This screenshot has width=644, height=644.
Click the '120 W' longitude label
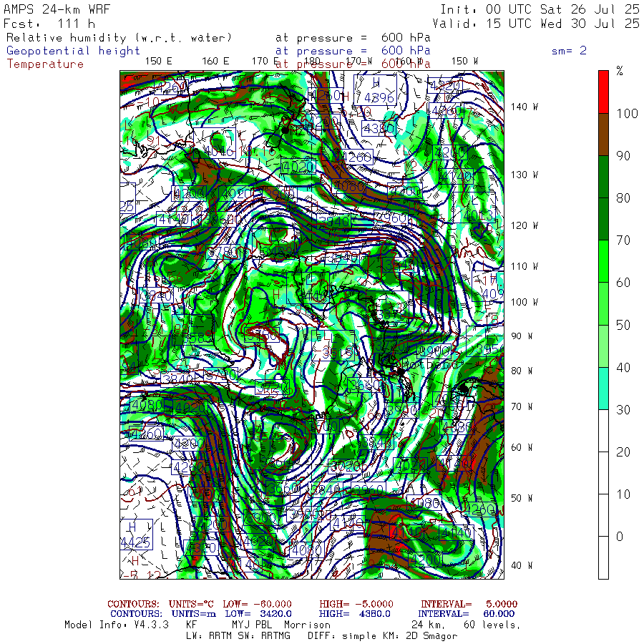(524, 226)
